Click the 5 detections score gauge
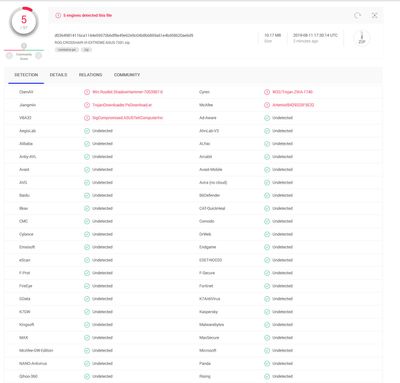Image resolution: width=400 pixels, height=383 pixels. pyautogui.click(x=24, y=21)
